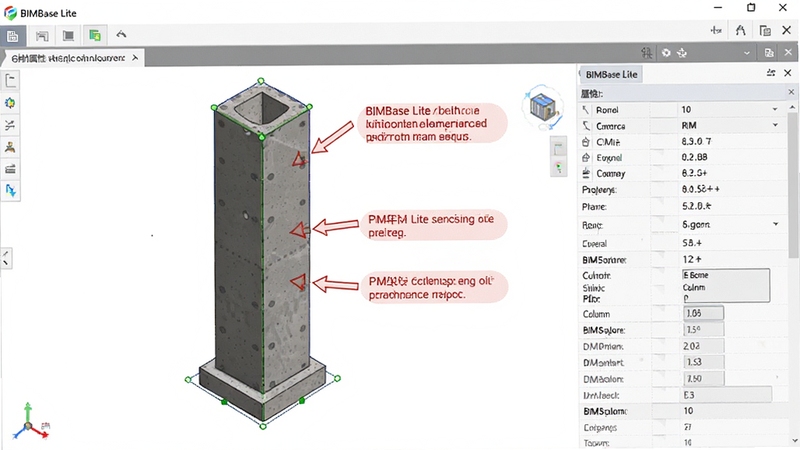Select the BIMBase Lite panel tab
The image size is (800, 450).
[611, 74]
